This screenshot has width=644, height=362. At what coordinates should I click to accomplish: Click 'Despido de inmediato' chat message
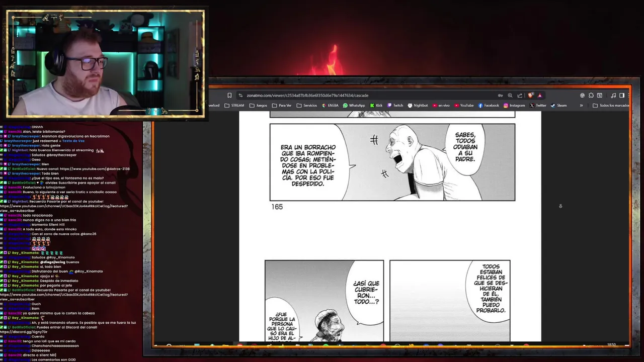59,281
